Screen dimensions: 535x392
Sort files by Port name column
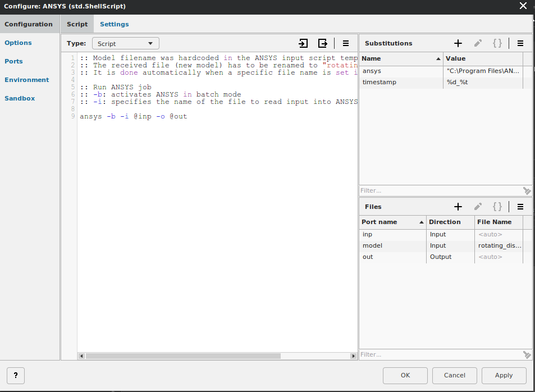pyautogui.click(x=392, y=222)
